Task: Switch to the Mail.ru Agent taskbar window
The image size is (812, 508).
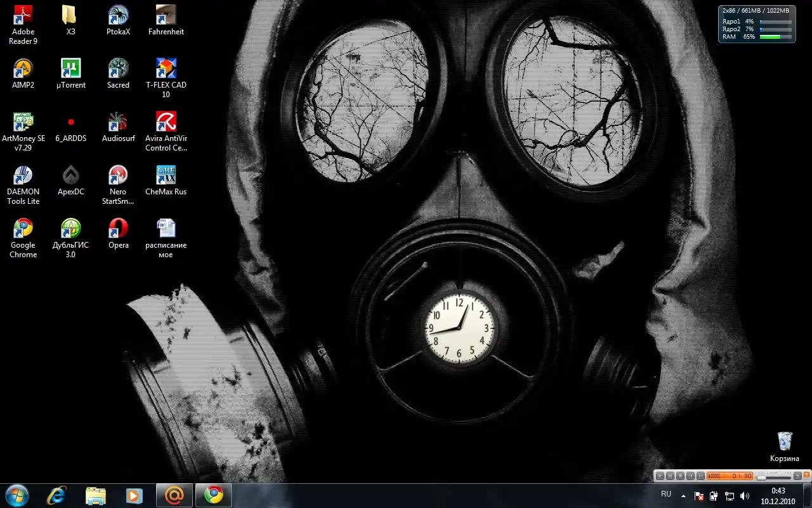Action: pos(174,495)
